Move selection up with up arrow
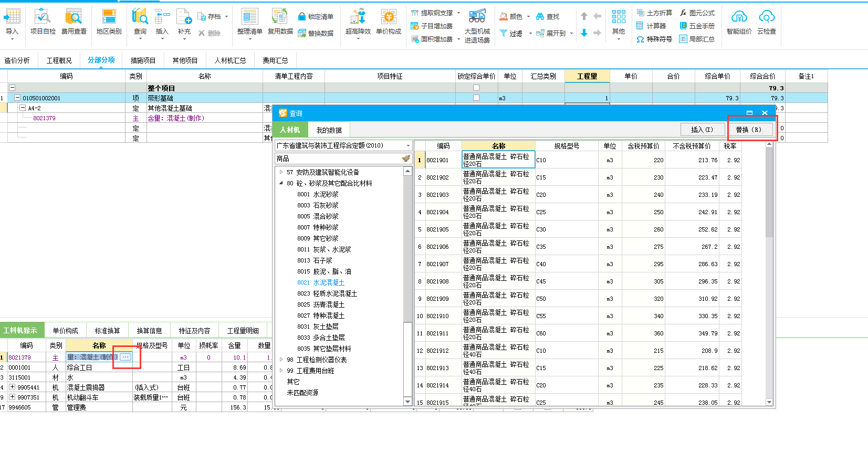This screenshot has width=868, height=463. pyautogui.click(x=584, y=17)
